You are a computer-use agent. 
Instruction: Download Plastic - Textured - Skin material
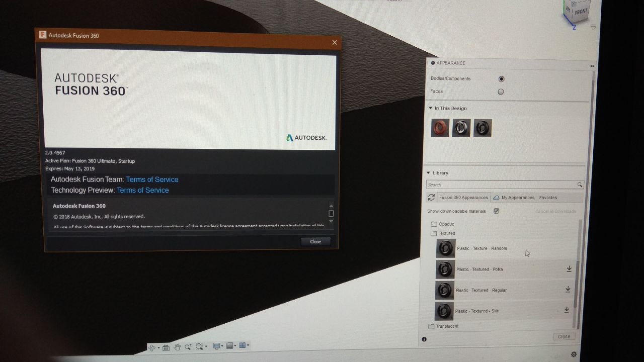(567, 310)
